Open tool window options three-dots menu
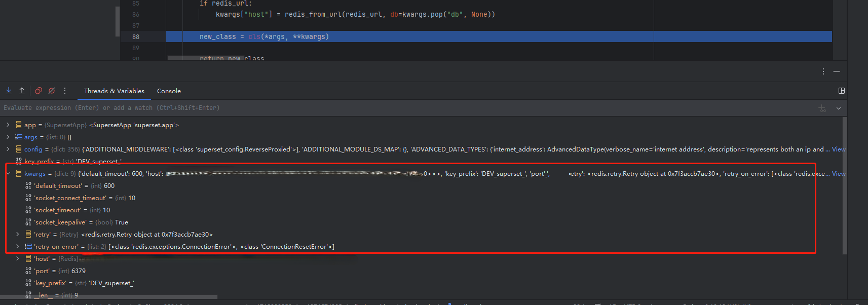 point(823,71)
